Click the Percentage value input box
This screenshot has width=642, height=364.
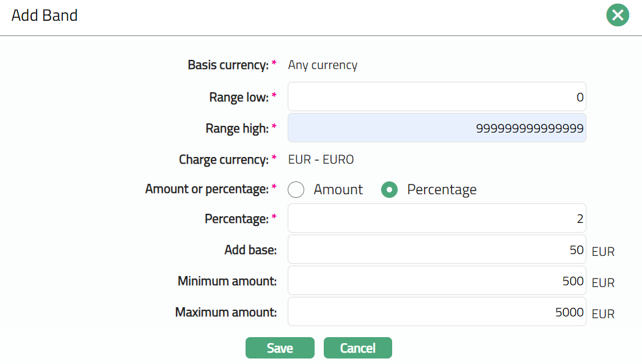(x=436, y=219)
